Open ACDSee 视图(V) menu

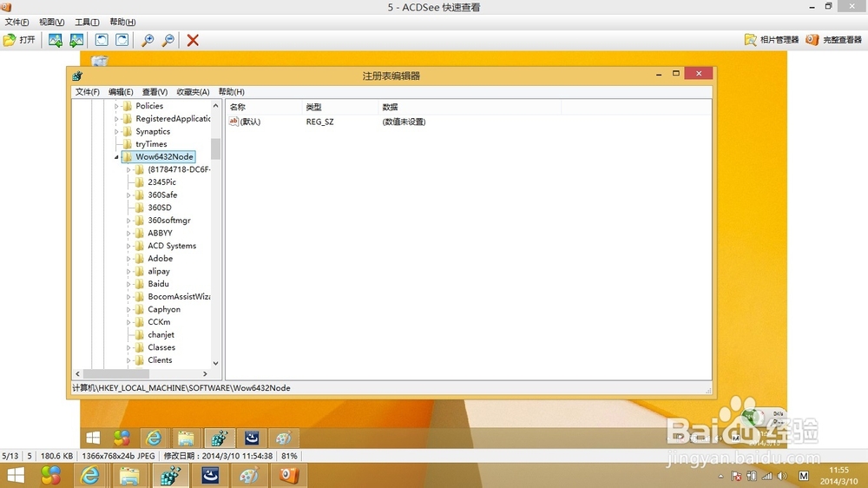point(51,23)
